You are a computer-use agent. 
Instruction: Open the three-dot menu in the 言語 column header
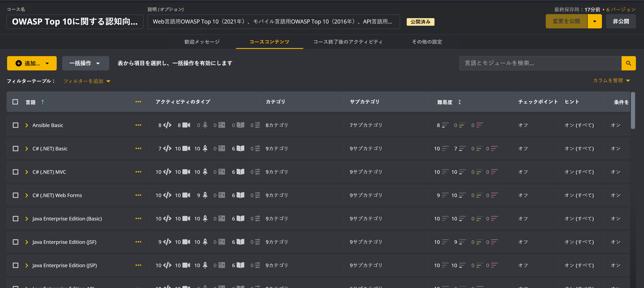point(138,102)
